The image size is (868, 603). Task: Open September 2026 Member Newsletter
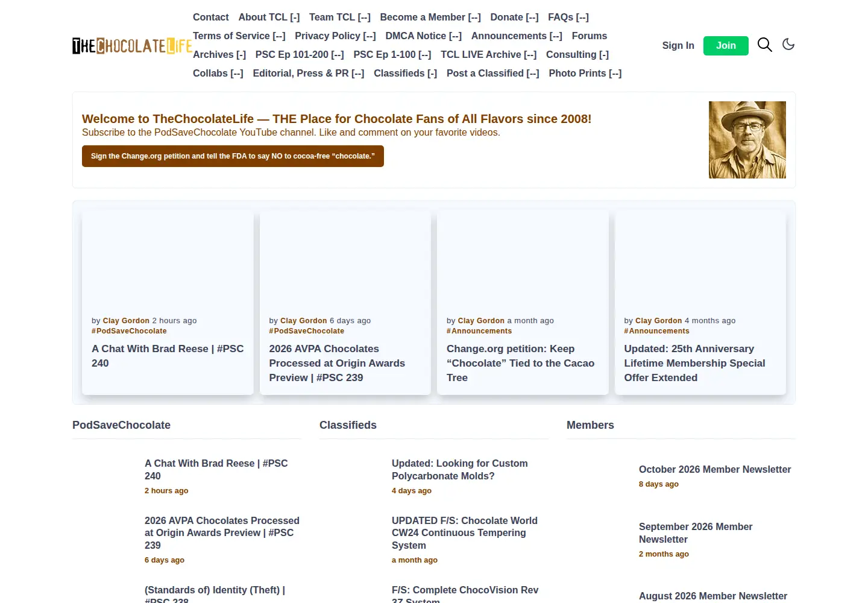(696, 533)
